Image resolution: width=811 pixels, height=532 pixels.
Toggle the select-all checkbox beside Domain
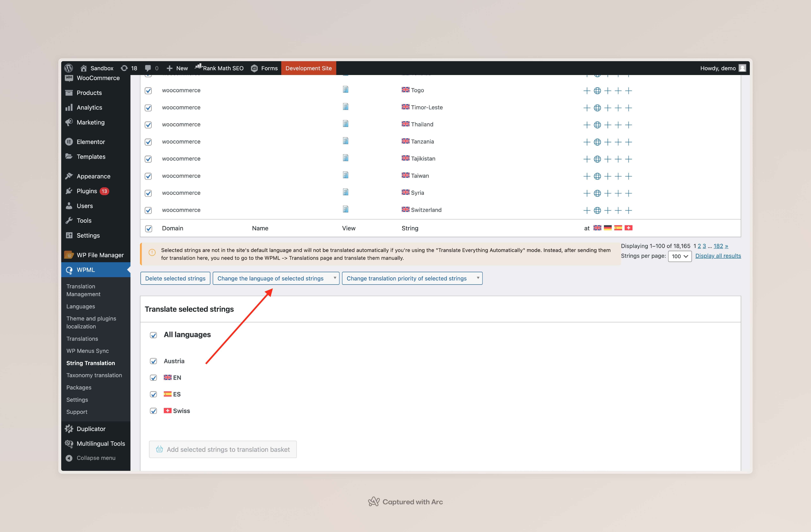[x=149, y=229]
